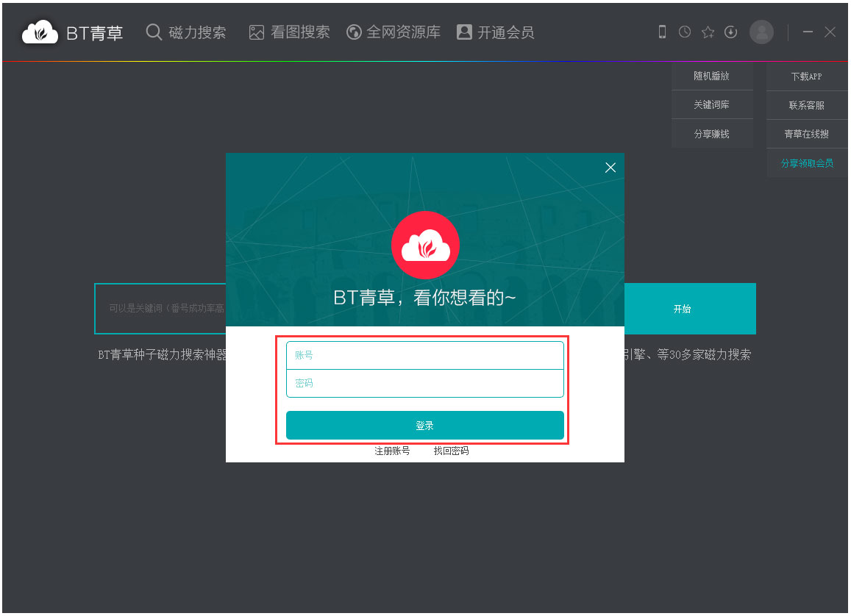This screenshot has height=616, width=851.
Task: Focus the 密码 password field
Action: coord(425,384)
